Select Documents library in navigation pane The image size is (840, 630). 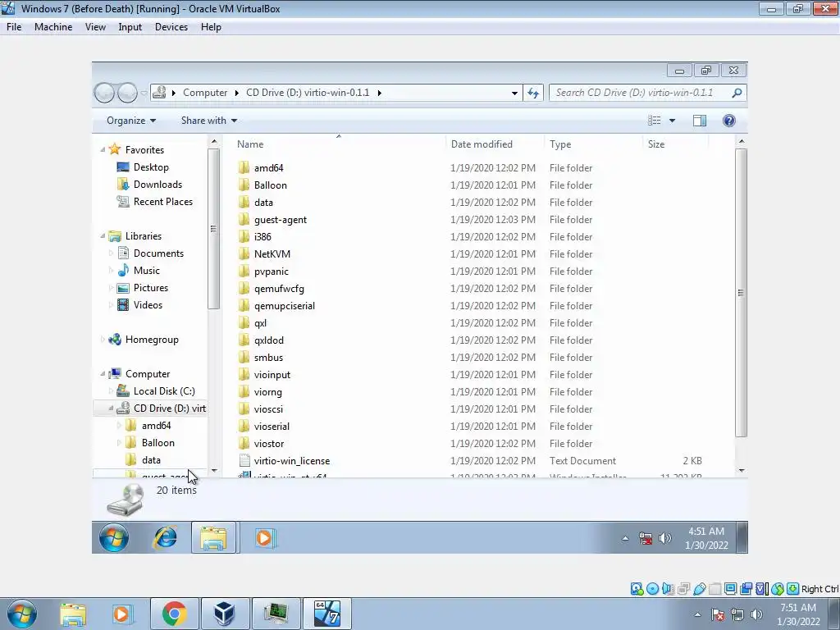coord(151,253)
